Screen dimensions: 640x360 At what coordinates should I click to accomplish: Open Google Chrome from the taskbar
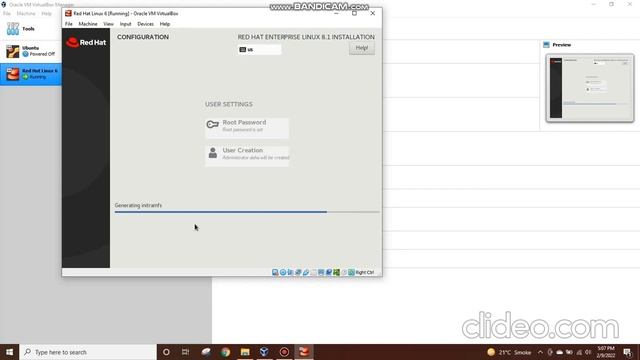click(225, 352)
